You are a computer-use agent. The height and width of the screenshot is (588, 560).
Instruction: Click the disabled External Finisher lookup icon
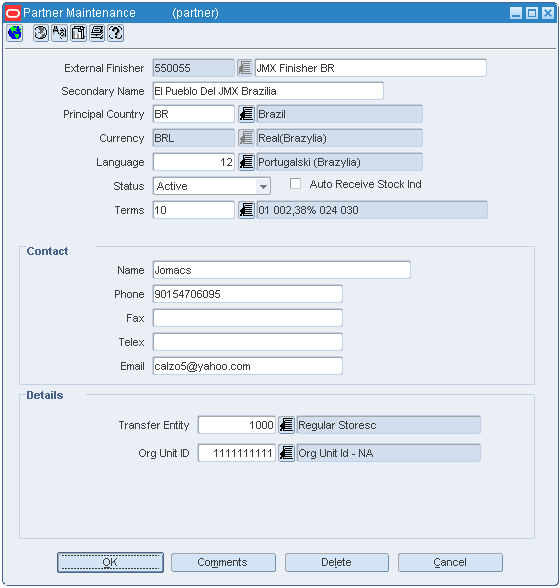(x=245, y=68)
